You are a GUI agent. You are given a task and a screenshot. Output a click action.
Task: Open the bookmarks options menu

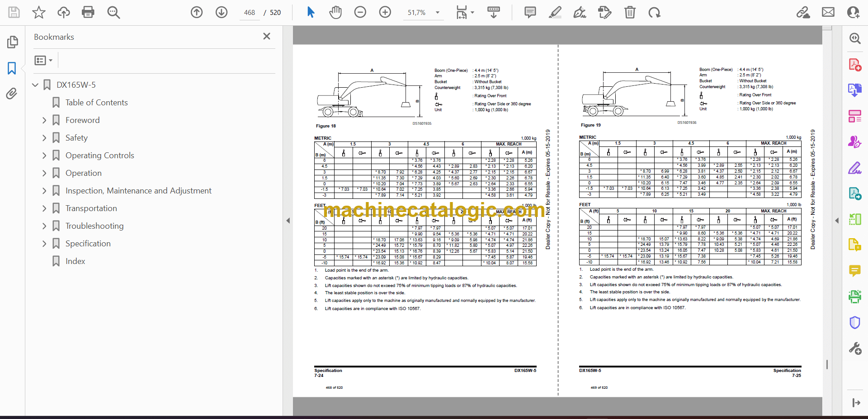point(44,60)
